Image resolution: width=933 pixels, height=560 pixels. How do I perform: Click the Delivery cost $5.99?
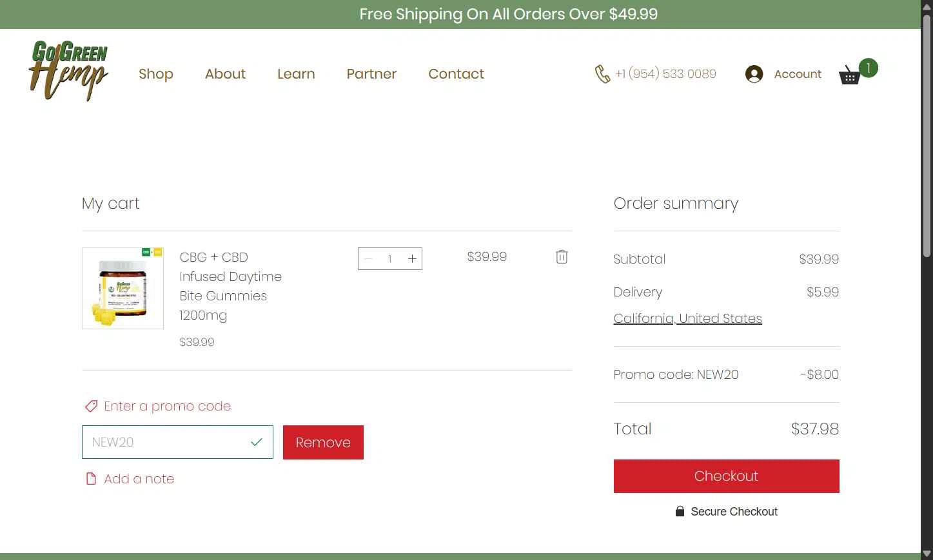pyautogui.click(x=823, y=292)
